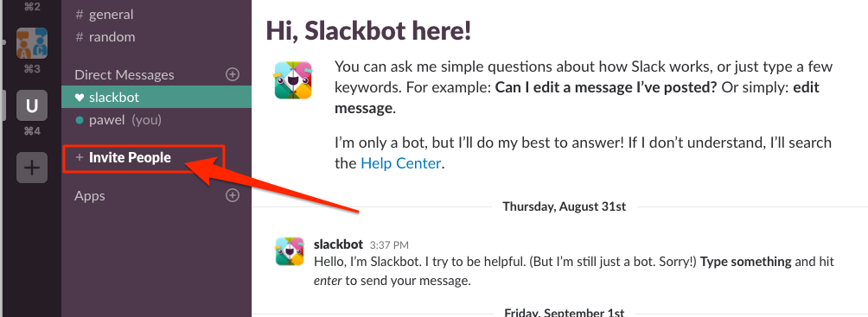Switch to the workspace with puzzle-piece icon
868x317 pixels.
pos(31,43)
